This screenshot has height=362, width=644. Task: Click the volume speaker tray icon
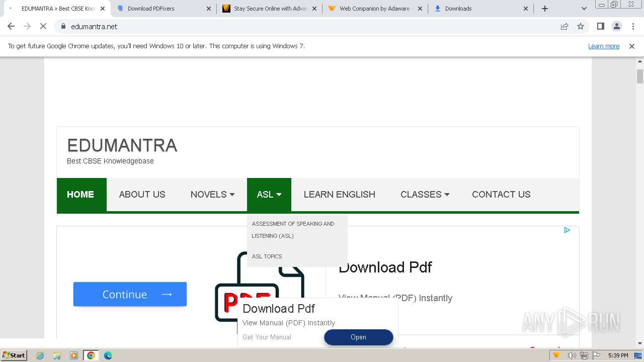[572, 355]
